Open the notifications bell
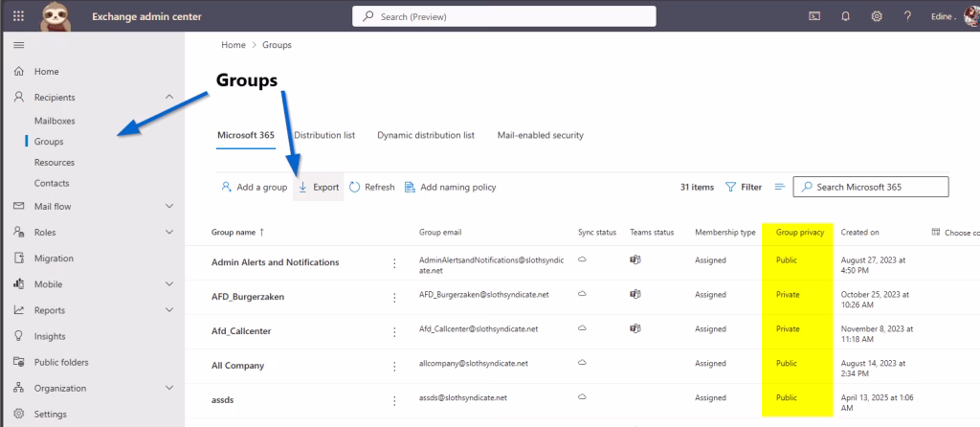 point(845,17)
